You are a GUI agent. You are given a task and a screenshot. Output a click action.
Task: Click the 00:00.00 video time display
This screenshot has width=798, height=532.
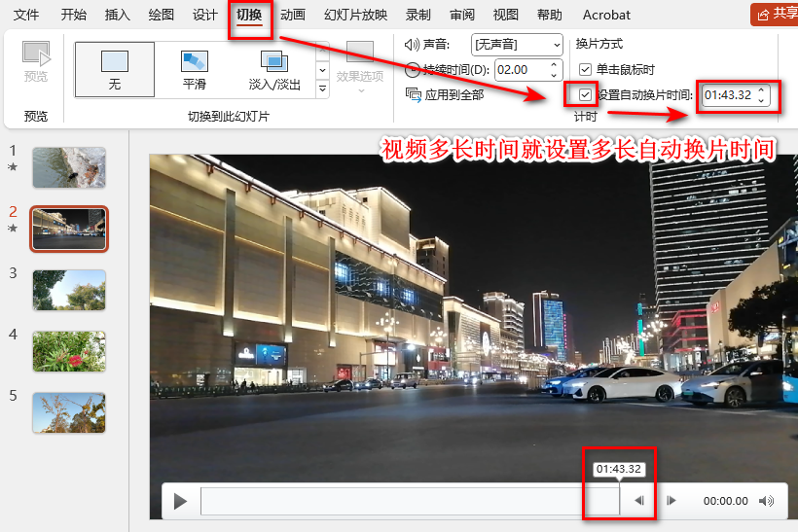(x=725, y=501)
